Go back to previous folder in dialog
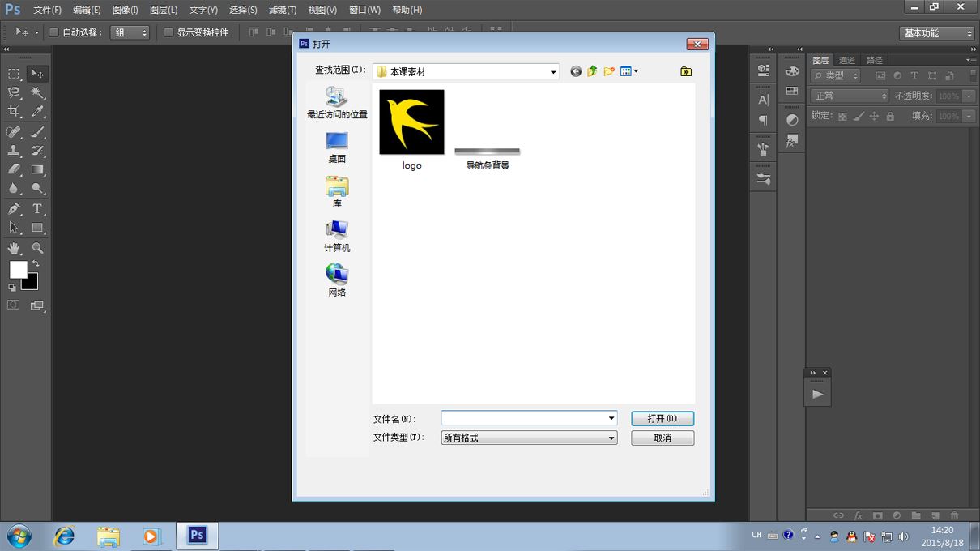The image size is (980, 551). coord(576,71)
